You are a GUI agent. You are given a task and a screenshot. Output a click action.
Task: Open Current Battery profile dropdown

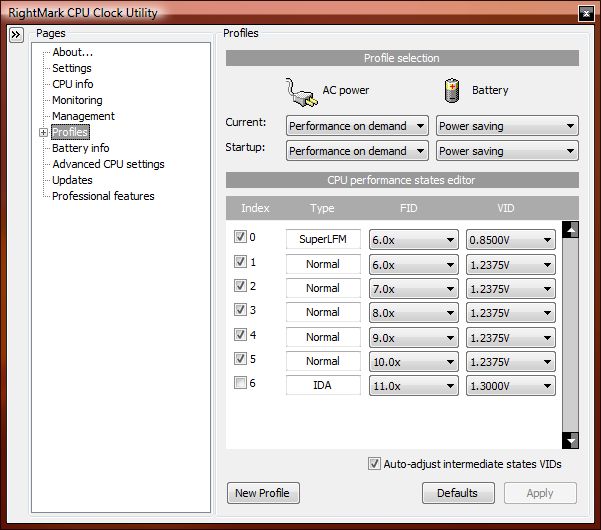click(x=507, y=126)
